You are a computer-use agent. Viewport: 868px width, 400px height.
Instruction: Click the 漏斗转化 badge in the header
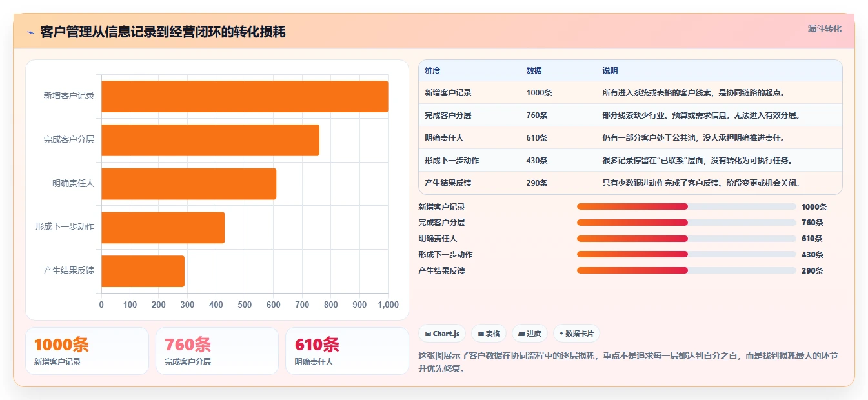tap(824, 28)
